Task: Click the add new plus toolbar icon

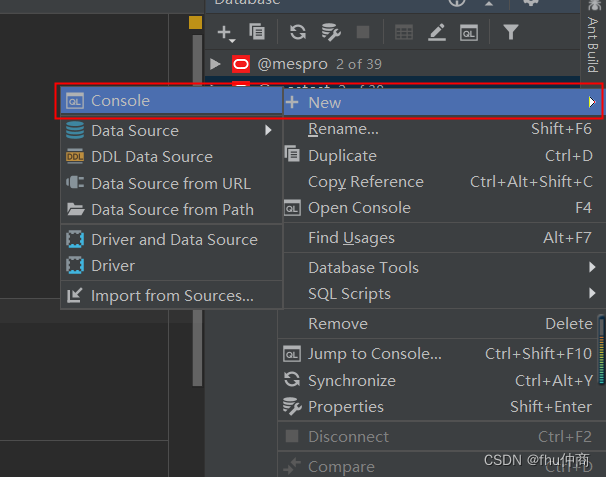Action: [x=226, y=33]
